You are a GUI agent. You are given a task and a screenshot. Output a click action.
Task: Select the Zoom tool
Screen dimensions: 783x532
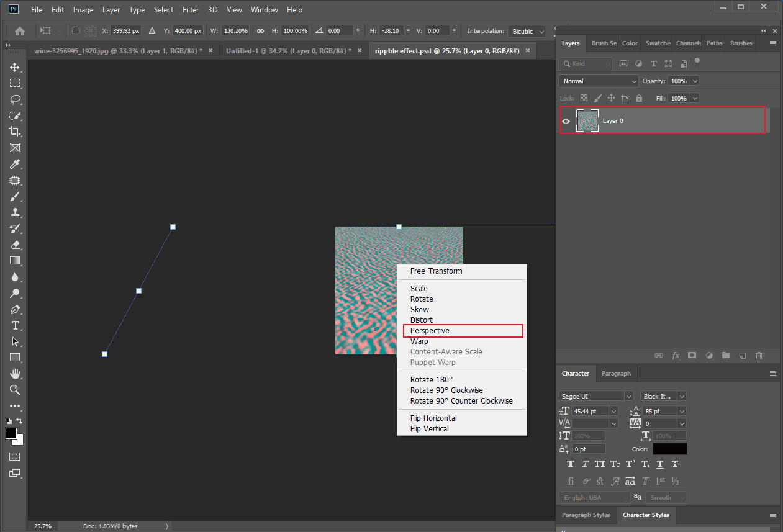[15, 390]
